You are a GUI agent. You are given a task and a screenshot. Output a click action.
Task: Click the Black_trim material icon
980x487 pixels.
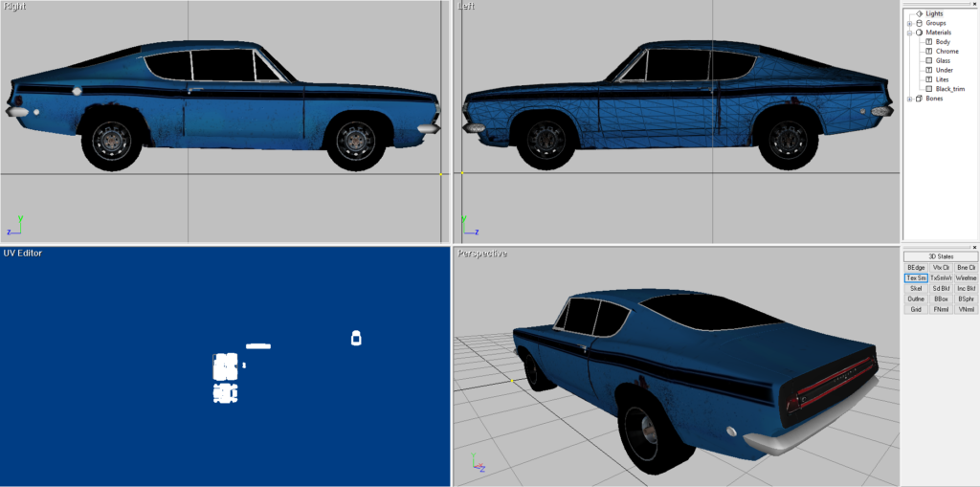point(928,88)
